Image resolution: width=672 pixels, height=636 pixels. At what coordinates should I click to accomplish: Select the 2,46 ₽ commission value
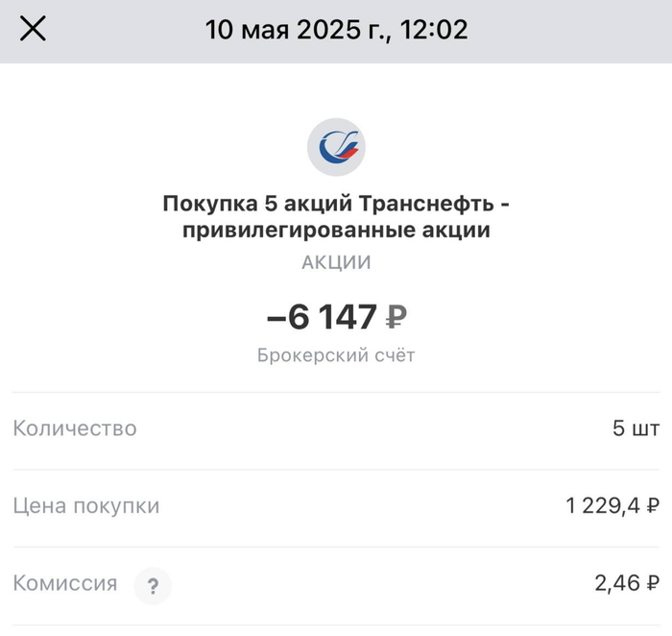[x=627, y=583]
